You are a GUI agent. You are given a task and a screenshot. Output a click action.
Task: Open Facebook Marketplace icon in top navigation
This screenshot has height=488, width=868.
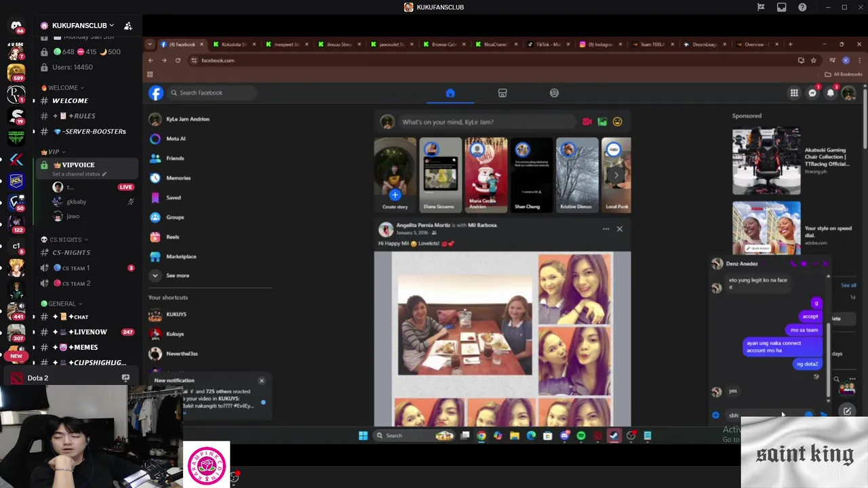click(502, 93)
